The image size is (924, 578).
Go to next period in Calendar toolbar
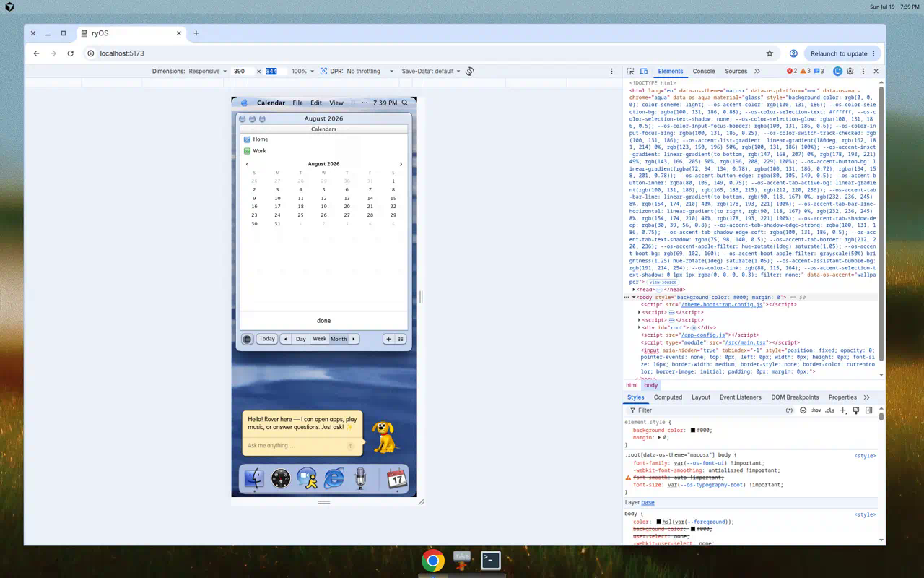point(354,339)
